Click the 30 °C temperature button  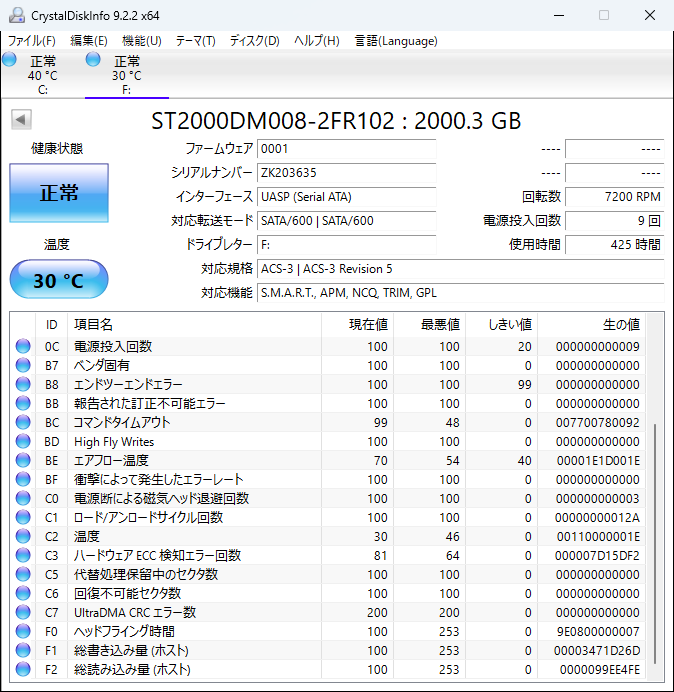point(59,280)
